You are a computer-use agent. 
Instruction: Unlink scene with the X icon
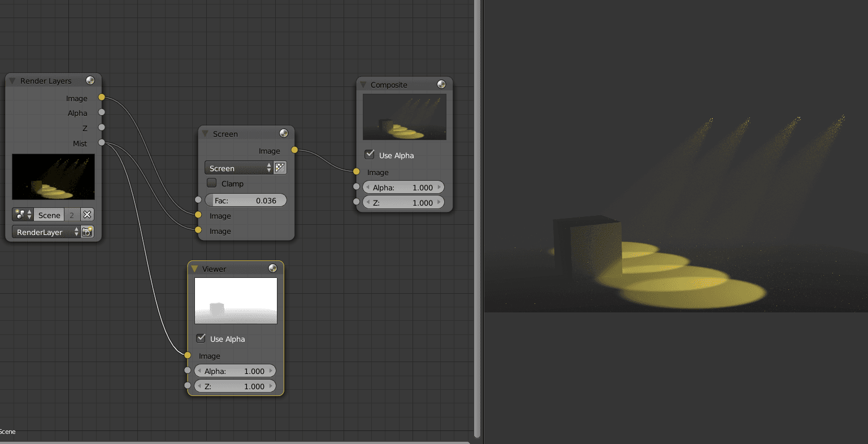click(87, 215)
